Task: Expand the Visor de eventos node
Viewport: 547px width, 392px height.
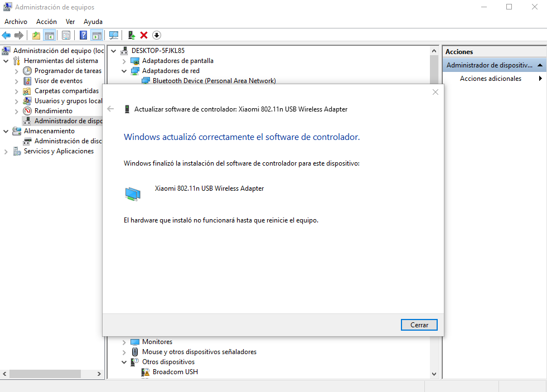Action: coord(16,81)
